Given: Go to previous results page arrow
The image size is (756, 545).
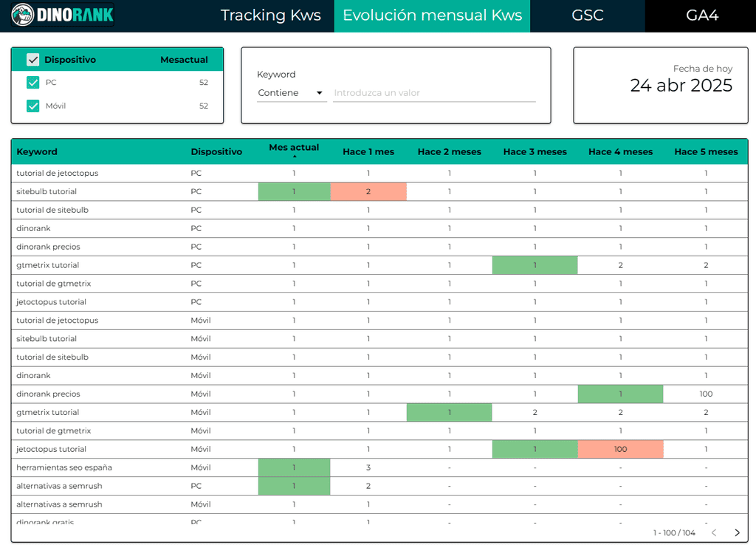Looking at the screenshot, I should [x=714, y=532].
